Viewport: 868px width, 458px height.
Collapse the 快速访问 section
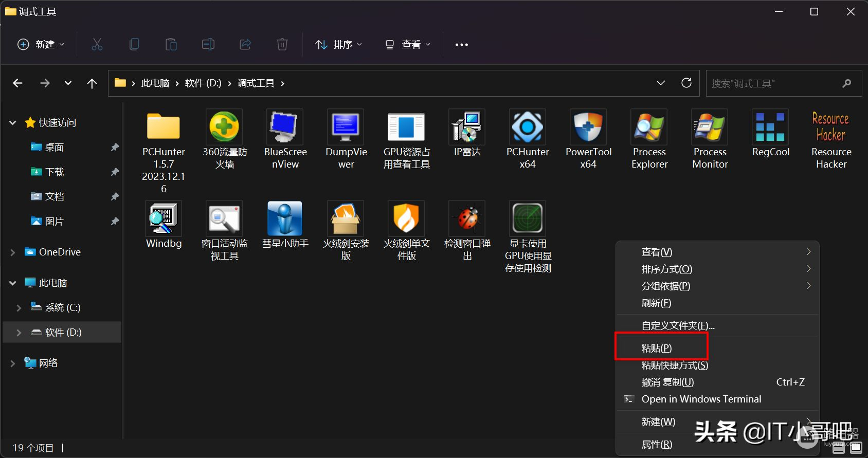coord(13,123)
